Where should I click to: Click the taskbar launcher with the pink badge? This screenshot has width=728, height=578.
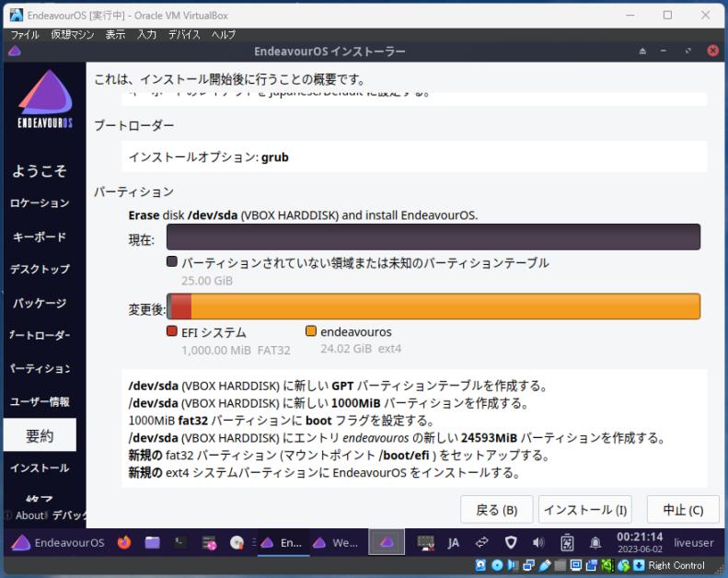(209, 542)
